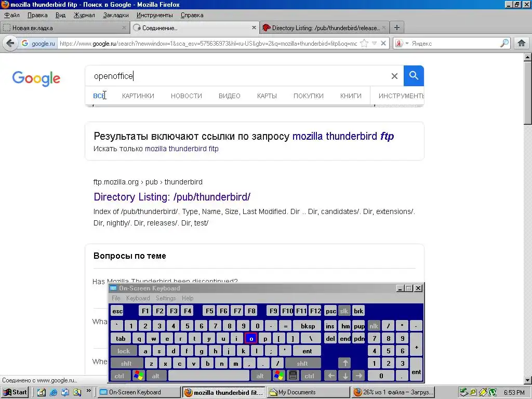Click the blue Google search button
Image resolution: width=532 pixels, height=399 pixels.
pos(414,76)
